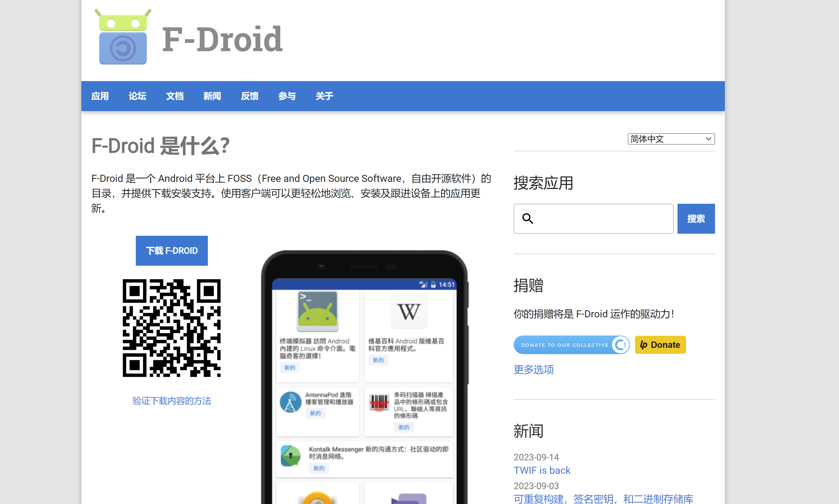Click the Liberapay Donate button

(x=660, y=345)
